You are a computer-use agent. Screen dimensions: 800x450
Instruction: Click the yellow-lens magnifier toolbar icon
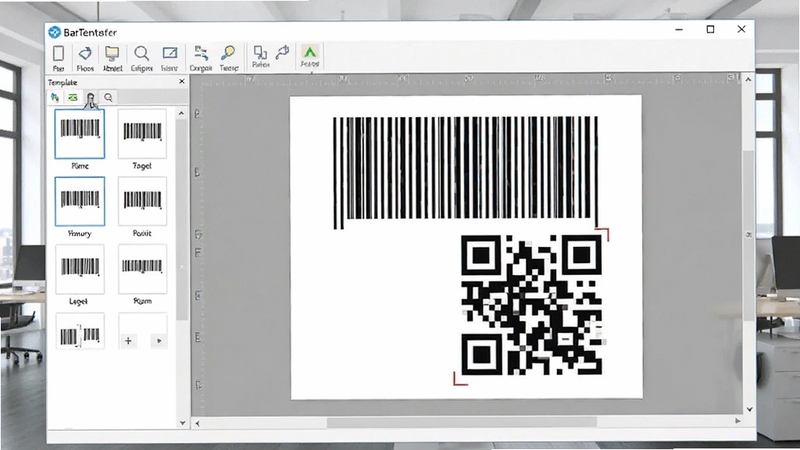228,53
